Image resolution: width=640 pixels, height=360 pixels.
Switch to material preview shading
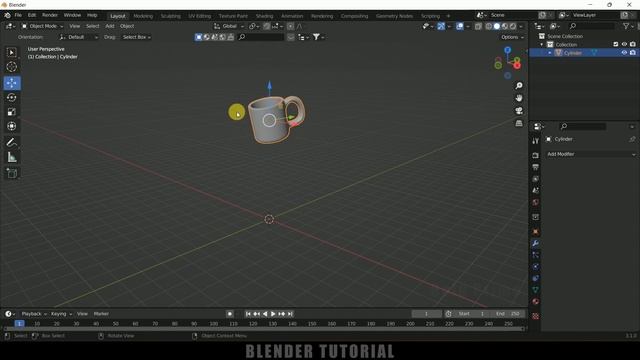(x=505, y=26)
